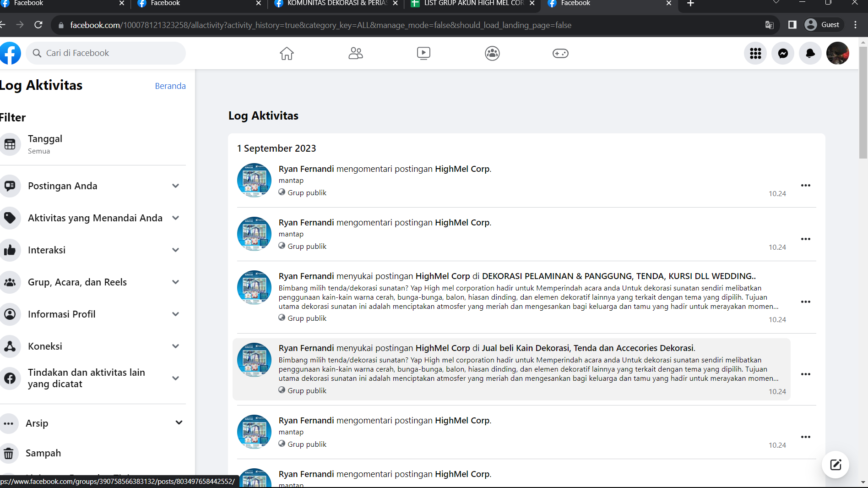Open options for DEKORASI PELAMINAN like entry
Image resolution: width=868 pixels, height=488 pixels.
click(806, 302)
